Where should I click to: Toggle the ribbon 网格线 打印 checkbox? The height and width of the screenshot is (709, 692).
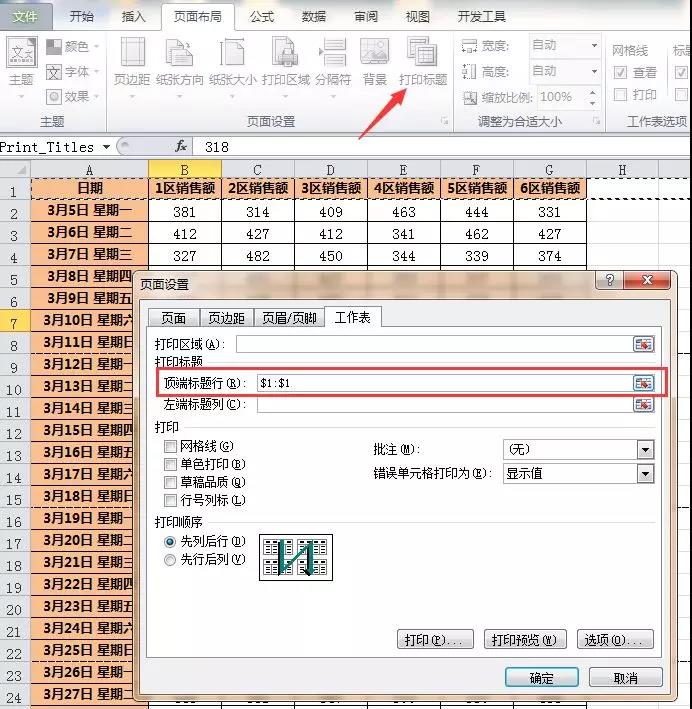(x=620, y=95)
